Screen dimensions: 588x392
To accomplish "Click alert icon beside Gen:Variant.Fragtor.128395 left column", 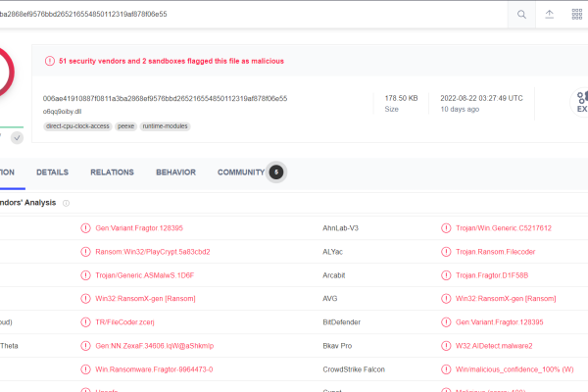I will pos(86,228).
